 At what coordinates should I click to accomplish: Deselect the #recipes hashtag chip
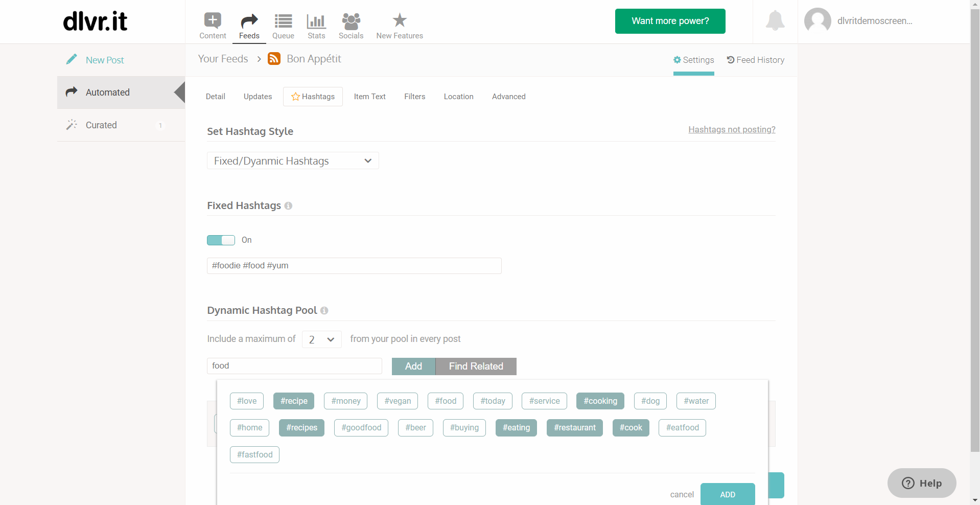pos(301,428)
